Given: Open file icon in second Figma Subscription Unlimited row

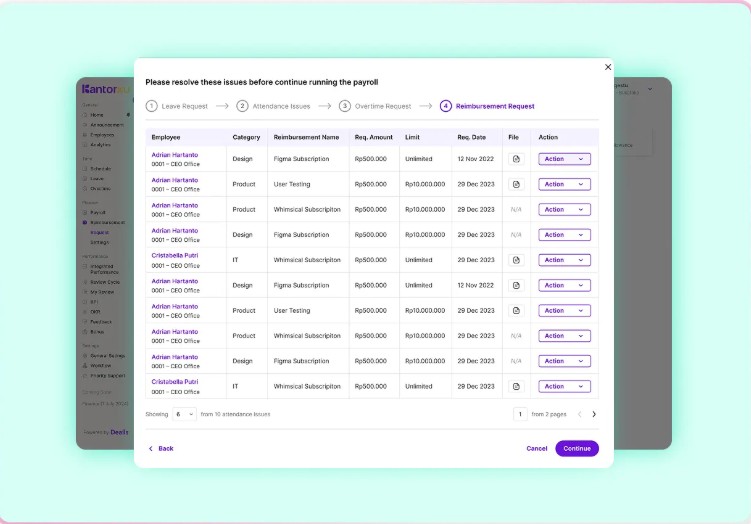Looking at the screenshot, I should point(516,285).
